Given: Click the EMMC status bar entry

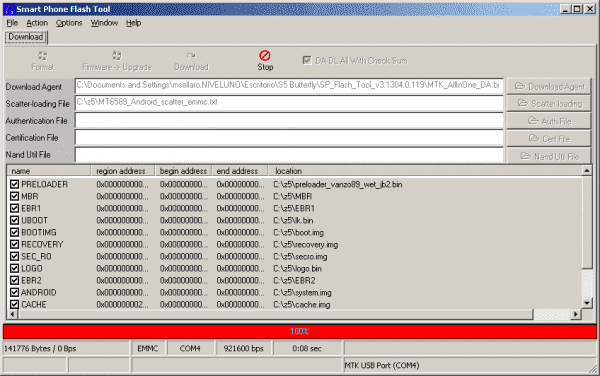Looking at the screenshot, I should tap(148, 348).
